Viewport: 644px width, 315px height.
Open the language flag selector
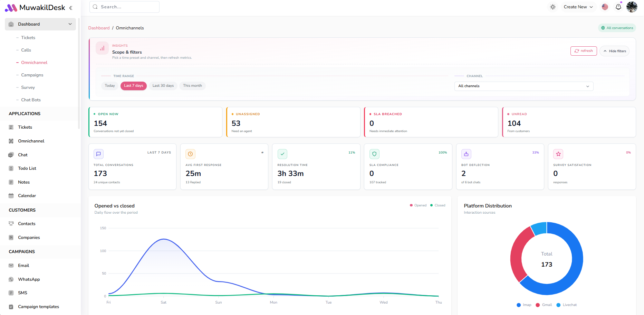click(605, 7)
